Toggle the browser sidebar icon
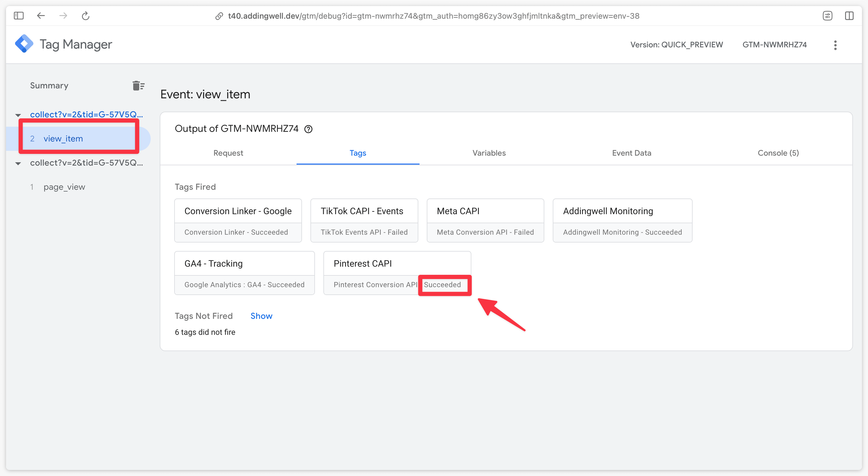The height and width of the screenshot is (476, 868). click(18, 16)
